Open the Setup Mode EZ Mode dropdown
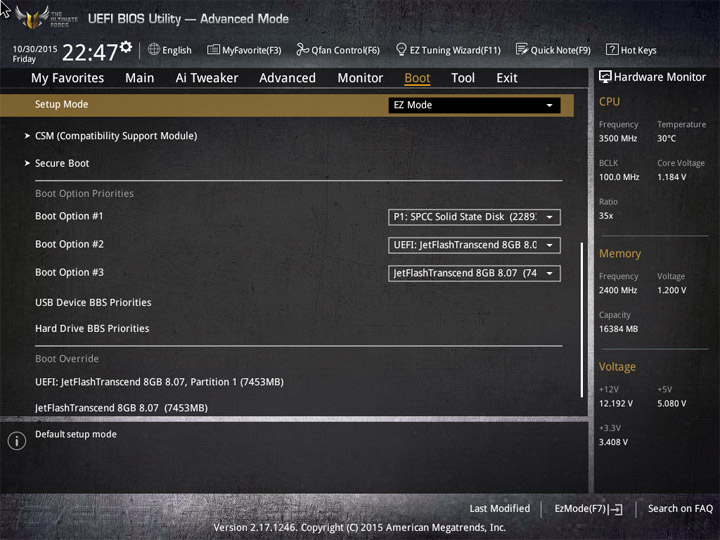 (474, 105)
